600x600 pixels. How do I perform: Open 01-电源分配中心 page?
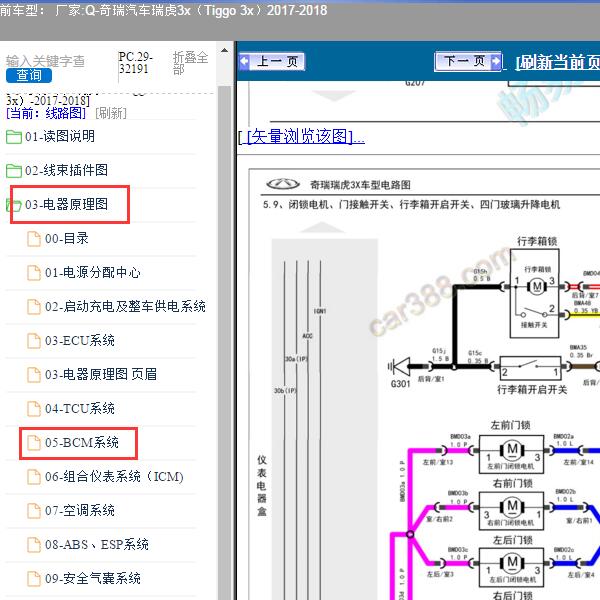93,272
